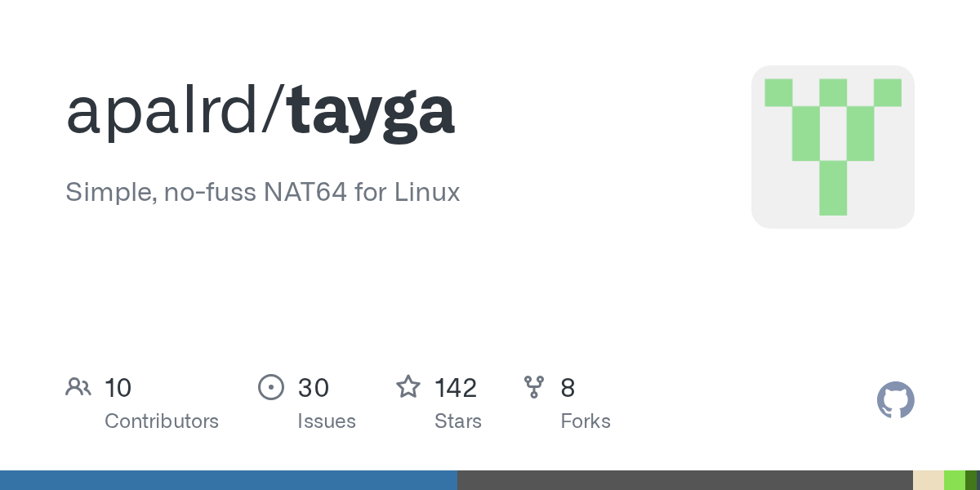Click the star icon
The width and height of the screenshot is (980, 490).
point(408,386)
